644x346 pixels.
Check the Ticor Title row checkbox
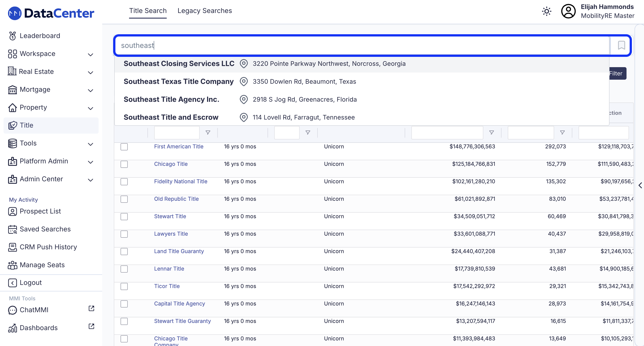pyautogui.click(x=124, y=287)
